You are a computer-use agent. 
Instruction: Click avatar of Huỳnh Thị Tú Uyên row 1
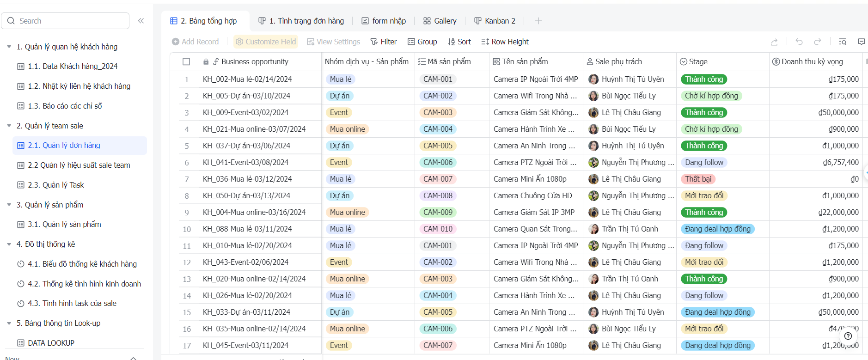point(593,79)
